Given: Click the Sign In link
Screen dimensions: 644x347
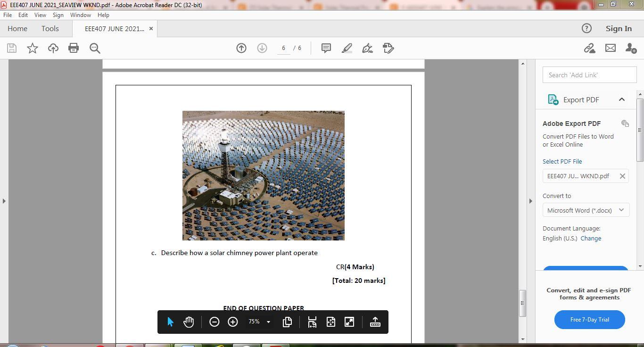Looking at the screenshot, I should [x=619, y=28].
